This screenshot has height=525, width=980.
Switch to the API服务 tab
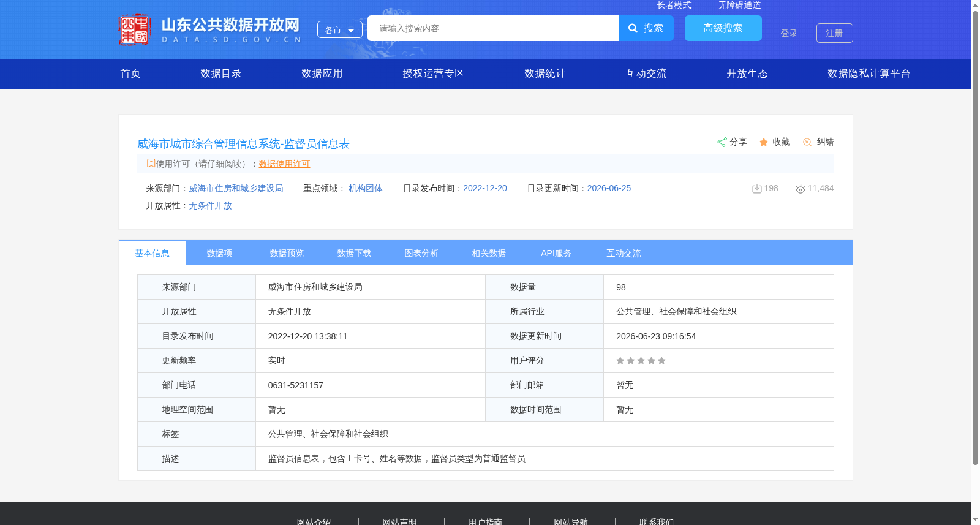[x=557, y=253]
